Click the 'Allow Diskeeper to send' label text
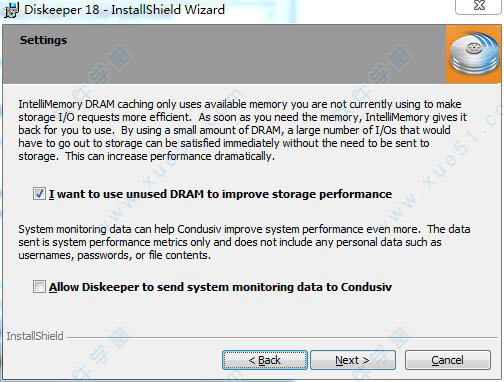Image resolution: width=504 pixels, height=382 pixels. click(220, 287)
